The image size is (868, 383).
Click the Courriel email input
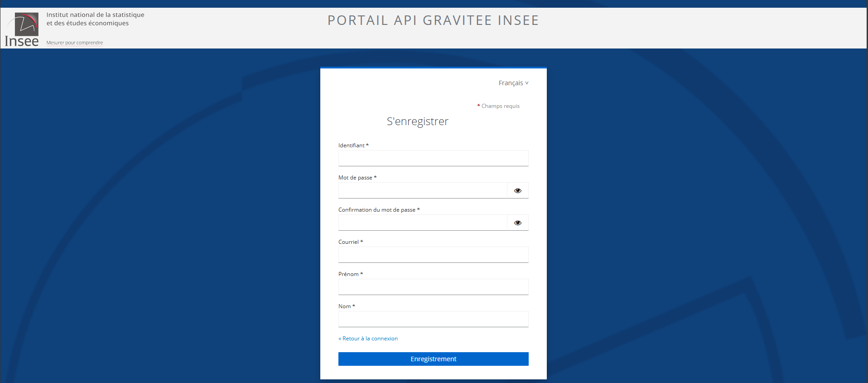[x=433, y=255]
